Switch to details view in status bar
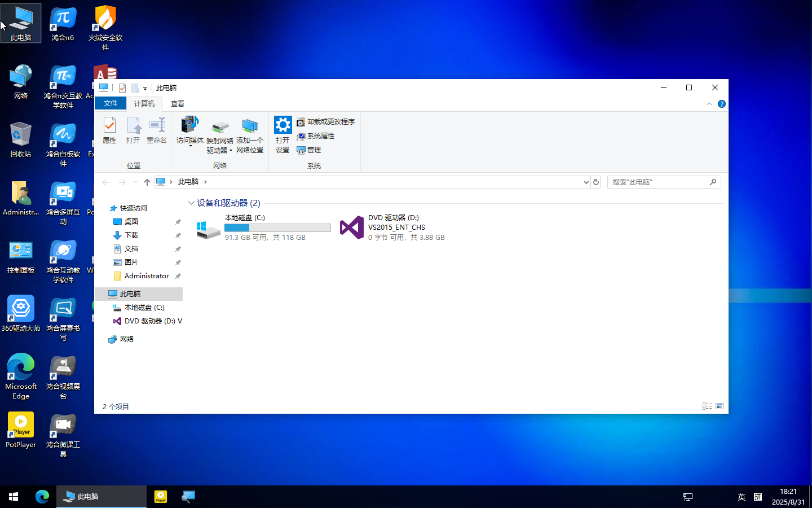812x508 pixels. click(x=707, y=406)
